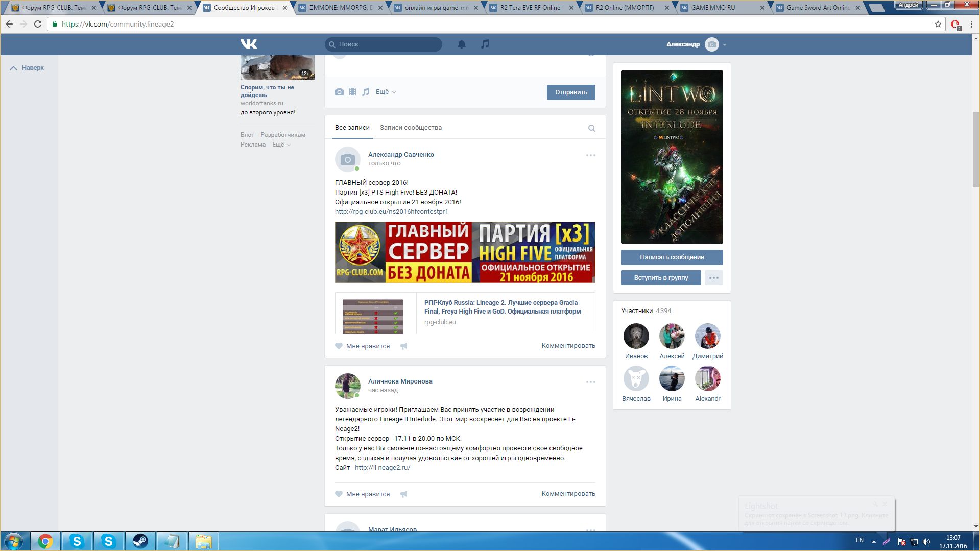
Task: Open member Иванов avatar
Action: (636, 336)
